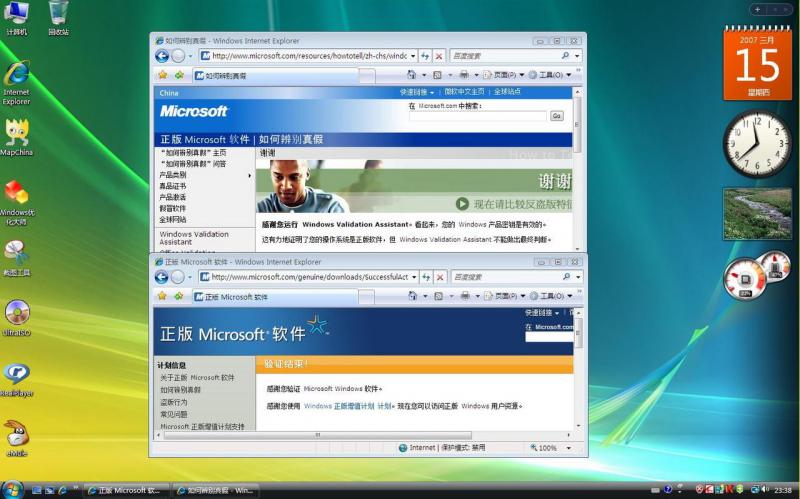
Task: Open Computer desktop icon
Action: click(x=16, y=18)
